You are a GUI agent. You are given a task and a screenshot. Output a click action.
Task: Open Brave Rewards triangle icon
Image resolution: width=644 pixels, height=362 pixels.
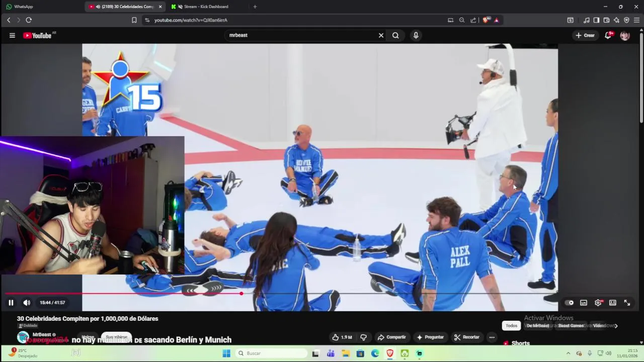tap(497, 20)
